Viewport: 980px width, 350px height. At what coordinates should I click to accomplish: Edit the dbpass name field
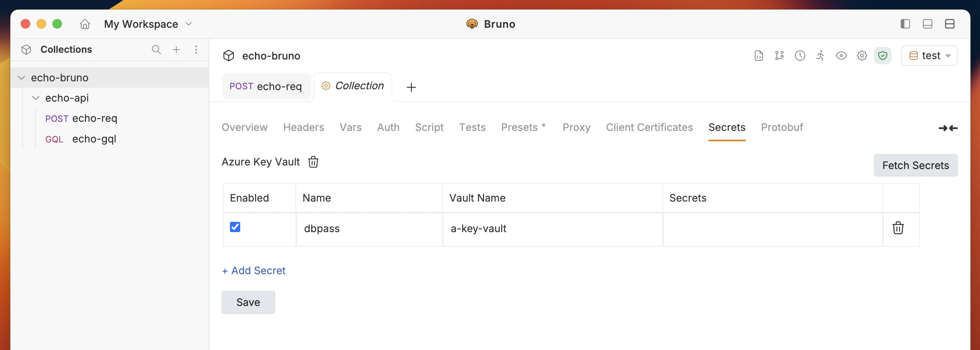369,229
